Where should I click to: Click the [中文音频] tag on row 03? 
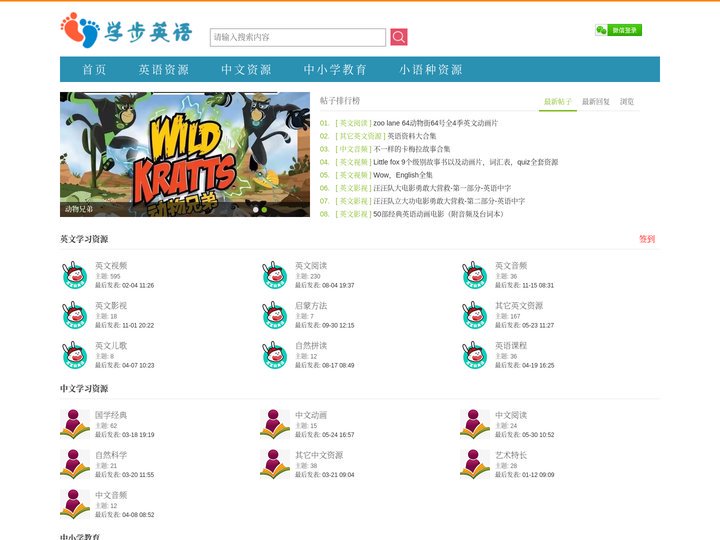click(x=353, y=149)
